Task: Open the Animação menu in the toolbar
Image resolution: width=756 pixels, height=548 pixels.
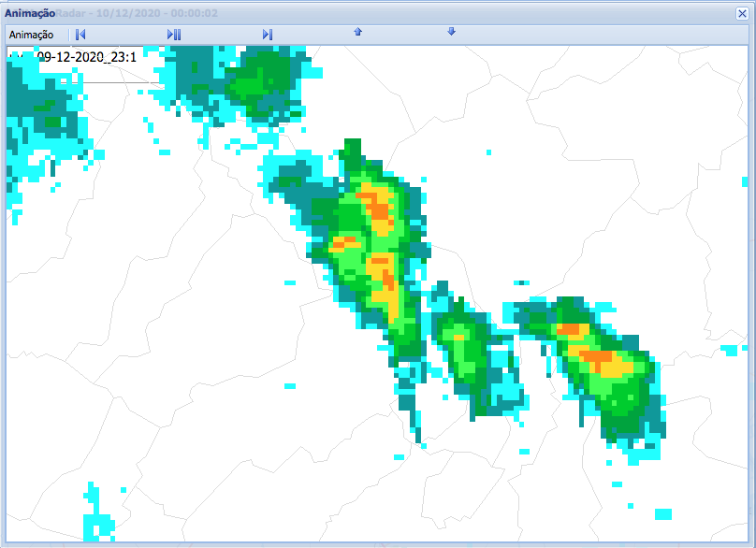Action: pyautogui.click(x=31, y=35)
